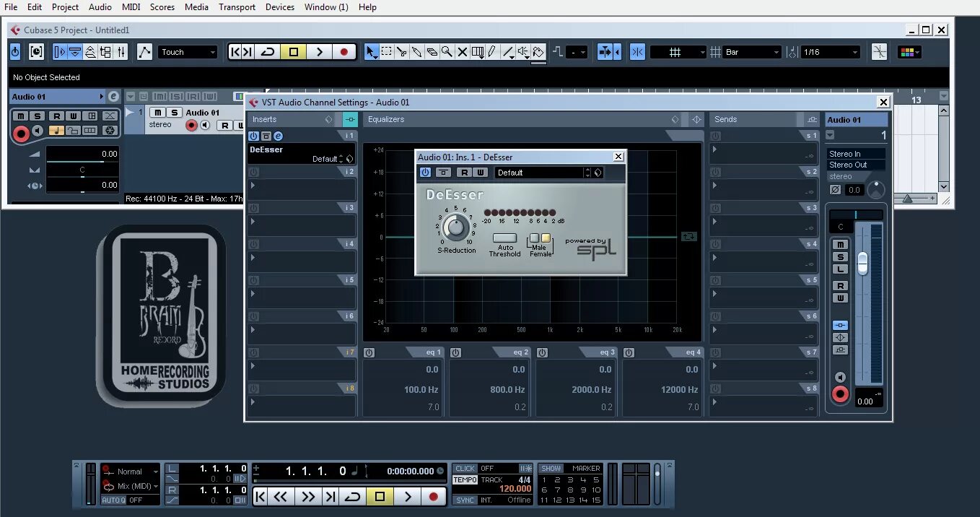This screenshot has height=517, width=980.
Task: Mute Audio 01 in the track list
Action: click(x=157, y=113)
